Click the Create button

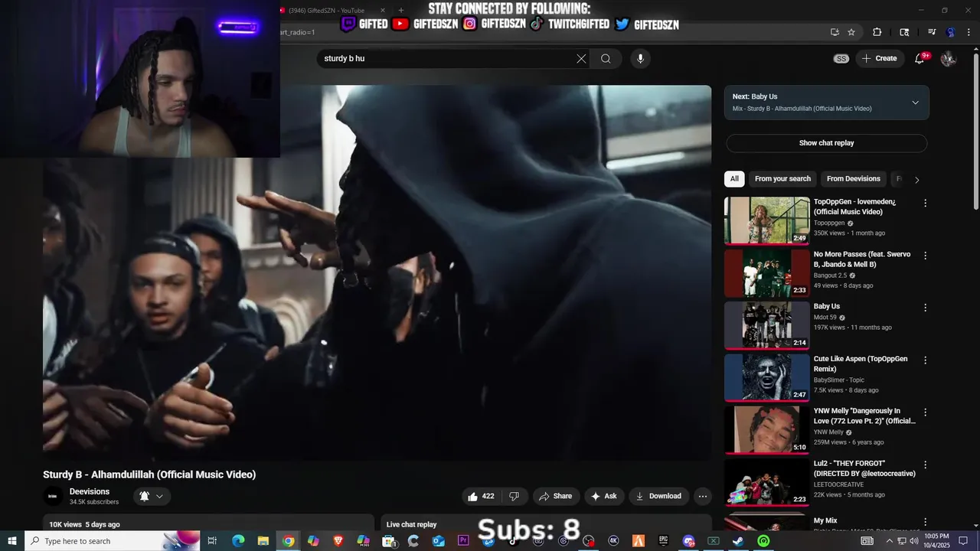(879, 58)
